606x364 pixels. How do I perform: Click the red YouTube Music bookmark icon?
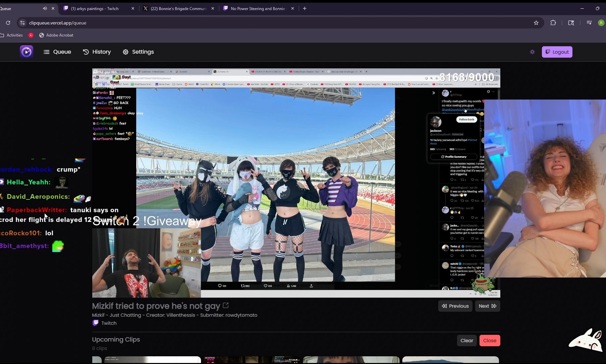[x=31, y=35]
